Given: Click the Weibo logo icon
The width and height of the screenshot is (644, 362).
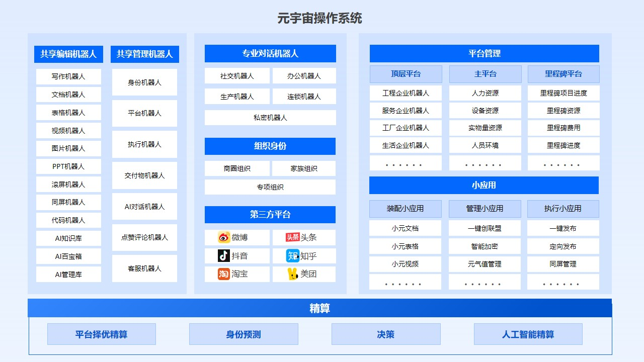Looking at the screenshot, I should pos(224,237).
